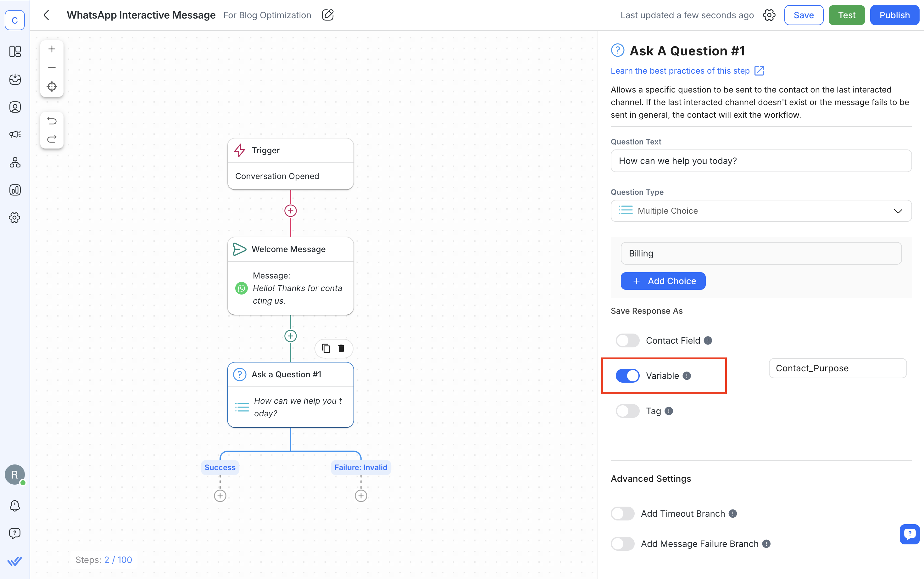The image size is (924, 579).
Task: Click the Publish button
Action: pos(894,15)
